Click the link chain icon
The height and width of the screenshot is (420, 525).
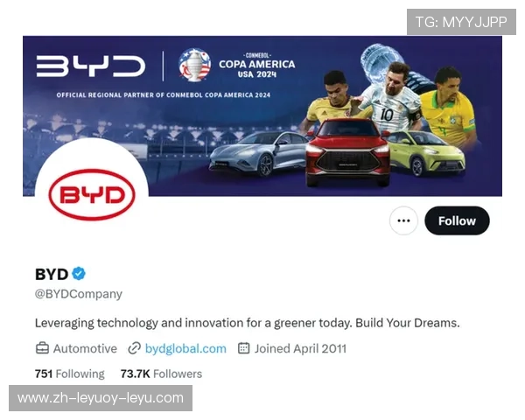(x=134, y=348)
